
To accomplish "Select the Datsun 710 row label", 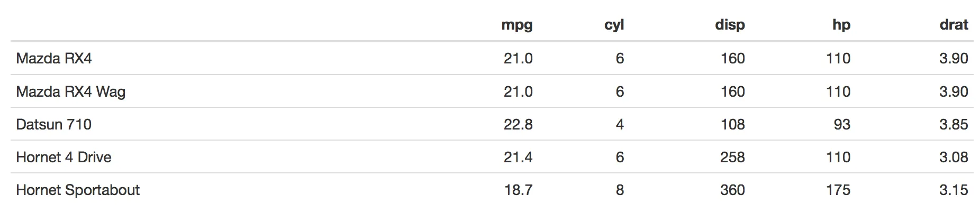I will tap(54, 124).
